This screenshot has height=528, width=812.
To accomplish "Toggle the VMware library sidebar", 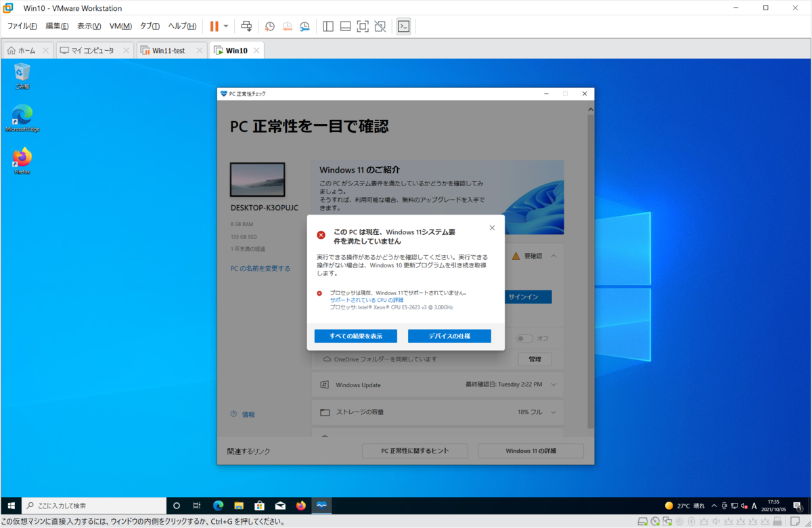I will (328, 26).
